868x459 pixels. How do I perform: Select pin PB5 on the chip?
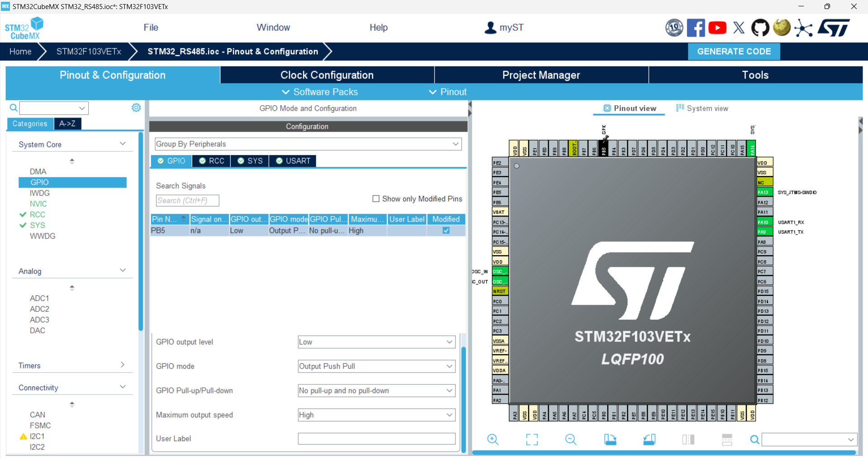[603, 148]
